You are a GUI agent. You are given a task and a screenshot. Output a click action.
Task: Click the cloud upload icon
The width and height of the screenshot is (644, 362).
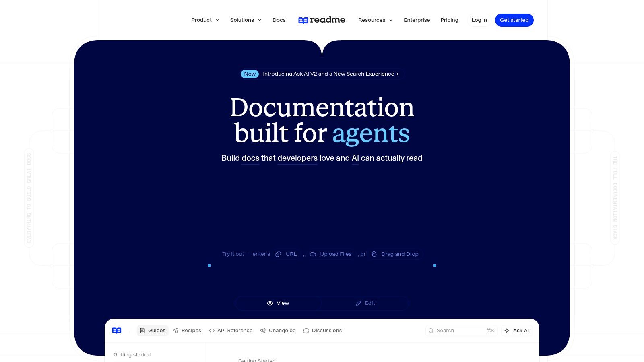coord(313,254)
